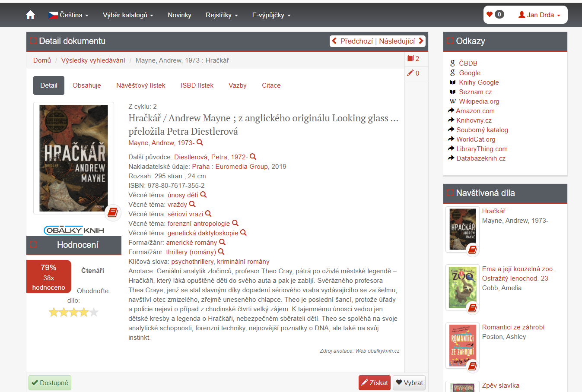This screenshot has height=392, width=582.
Task: Open the favorites heart counter
Action: coord(495,14)
